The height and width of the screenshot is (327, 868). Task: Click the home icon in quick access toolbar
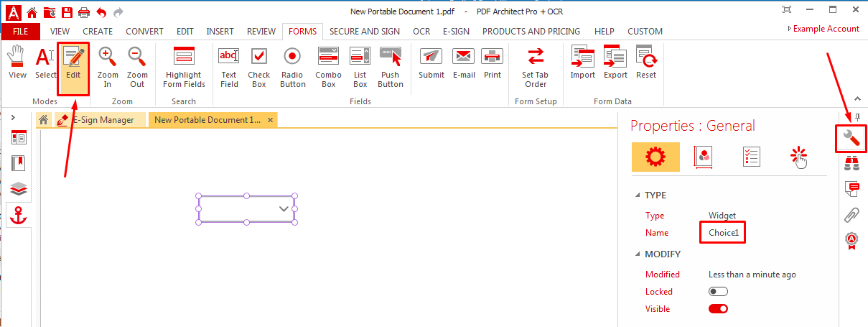(32, 11)
